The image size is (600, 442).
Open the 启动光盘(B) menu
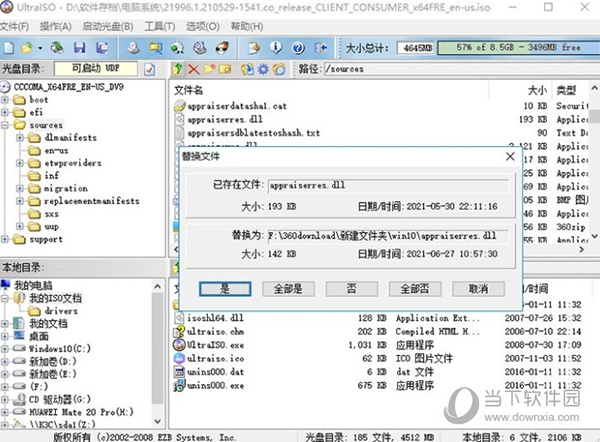108,26
